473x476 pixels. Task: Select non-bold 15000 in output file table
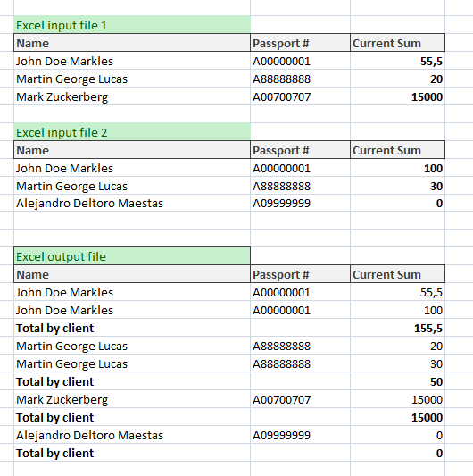pos(398,399)
